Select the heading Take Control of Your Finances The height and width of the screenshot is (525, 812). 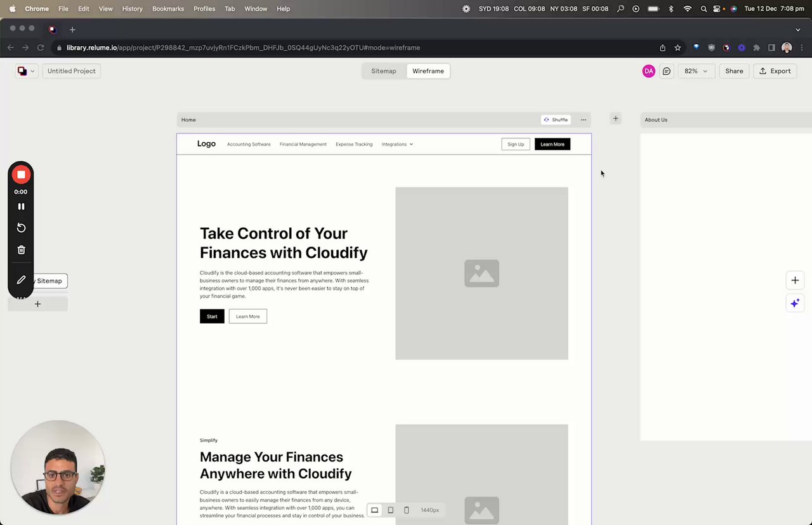point(284,243)
